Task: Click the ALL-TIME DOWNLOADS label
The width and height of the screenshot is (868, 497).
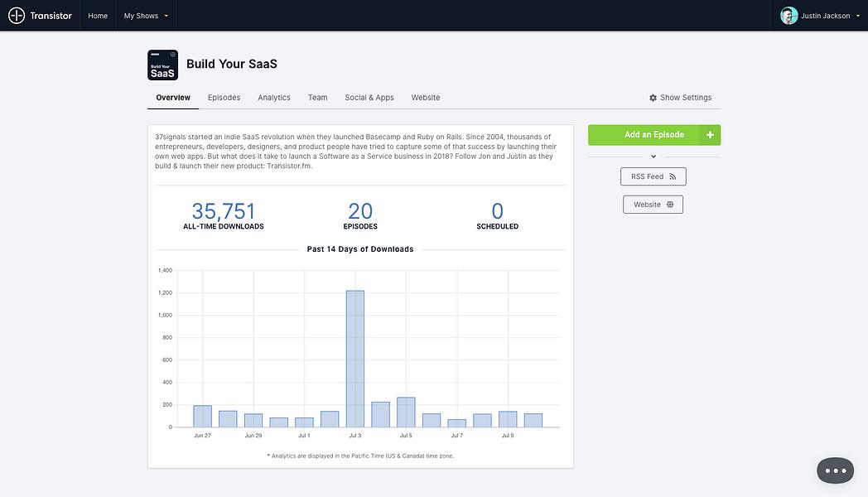Action: pyautogui.click(x=224, y=226)
